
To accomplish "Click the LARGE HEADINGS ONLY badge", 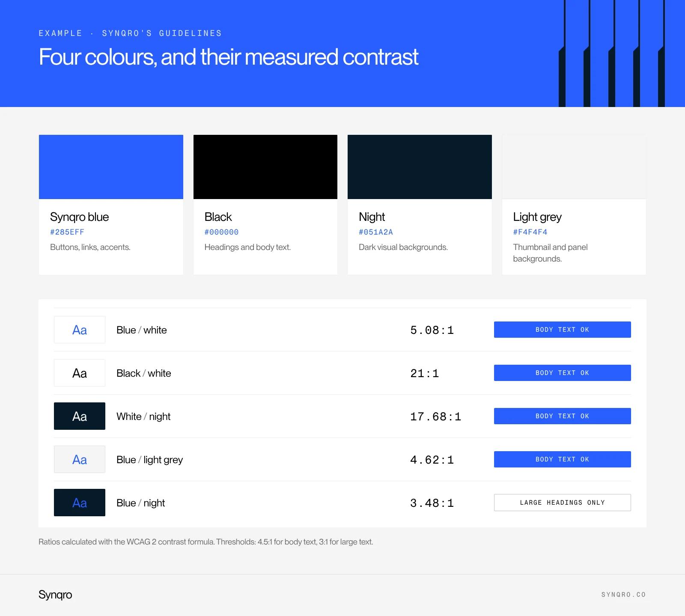I will (563, 503).
